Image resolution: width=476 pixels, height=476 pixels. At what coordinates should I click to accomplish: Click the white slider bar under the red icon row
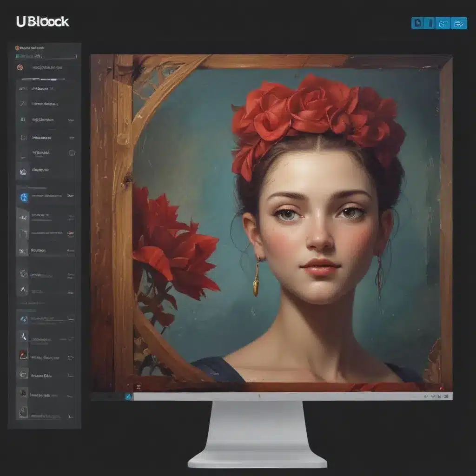tap(43, 79)
